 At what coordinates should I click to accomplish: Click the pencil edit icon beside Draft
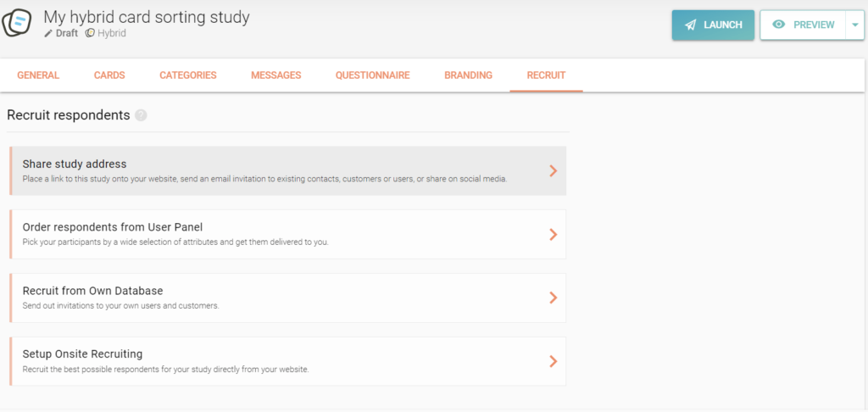48,33
